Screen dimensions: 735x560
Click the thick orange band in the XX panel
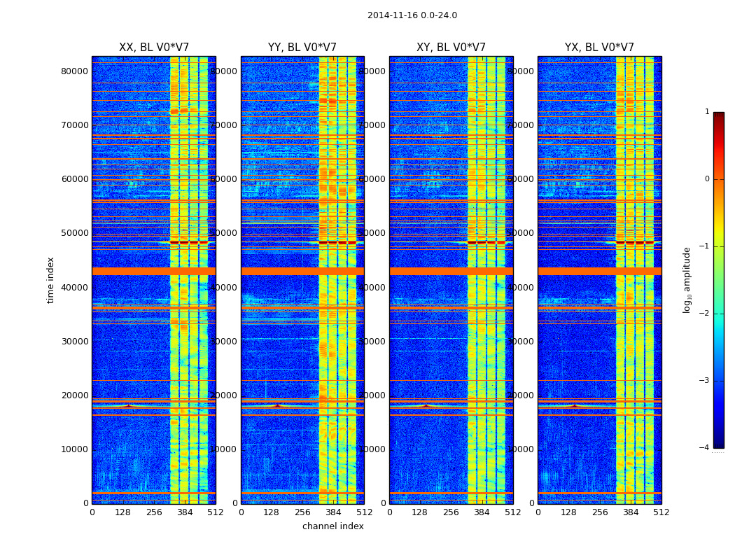[x=153, y=271]
